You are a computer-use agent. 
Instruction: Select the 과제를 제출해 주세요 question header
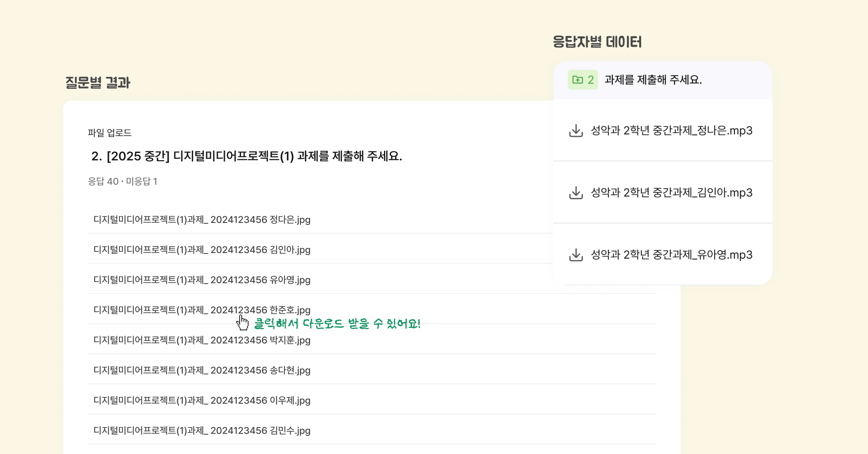pos(653,80)
